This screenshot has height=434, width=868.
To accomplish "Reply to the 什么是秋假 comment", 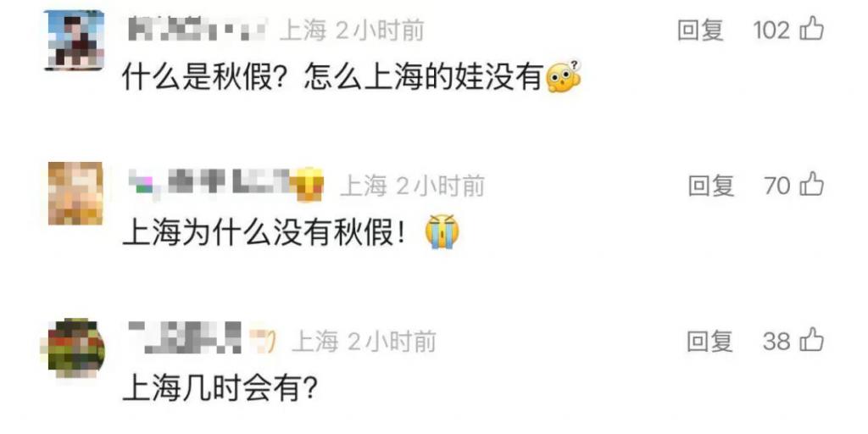I will (700, 30).
